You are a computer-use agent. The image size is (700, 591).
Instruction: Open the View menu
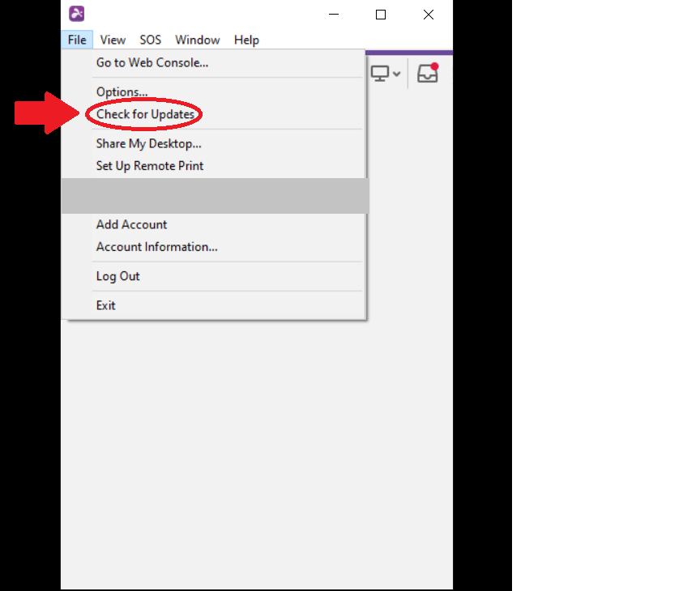tap(113, 40)
